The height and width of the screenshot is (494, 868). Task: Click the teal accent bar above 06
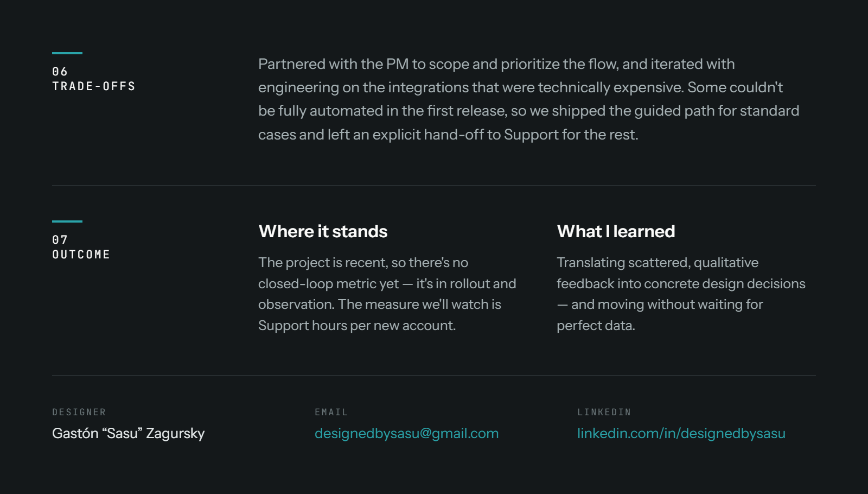point(67,53)
